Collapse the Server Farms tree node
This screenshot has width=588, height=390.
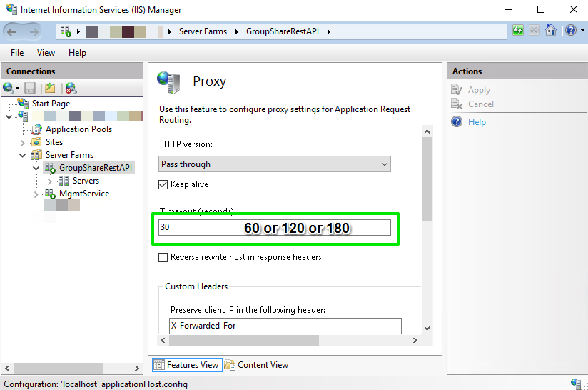[x=23, y=155]
